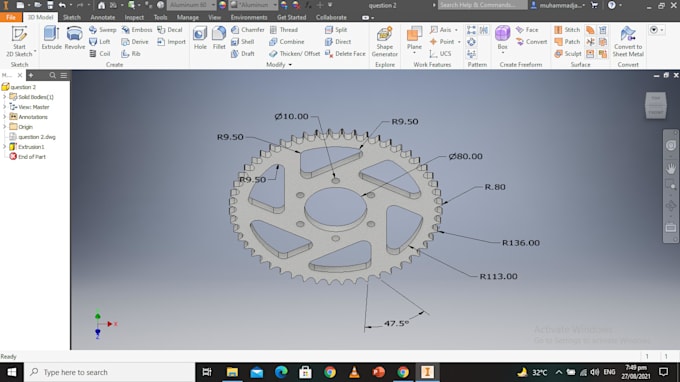Select Annotations node in browser
This screenshot has height=382, width=680.
tap(29, 117)
